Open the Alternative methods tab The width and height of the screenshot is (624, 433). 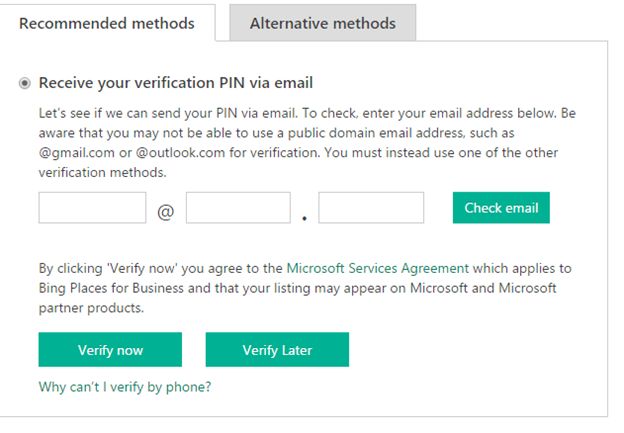point(322,23)
